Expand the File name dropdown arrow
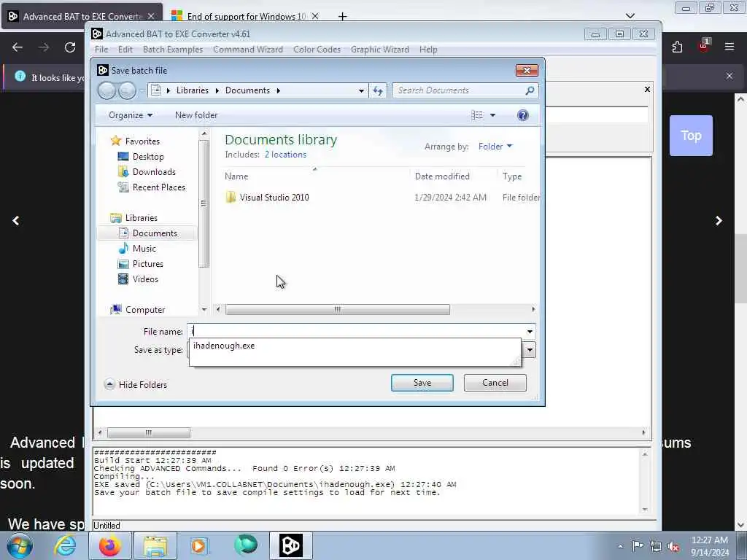The height and width of the screenshot is (560, 747). (530, 332)
